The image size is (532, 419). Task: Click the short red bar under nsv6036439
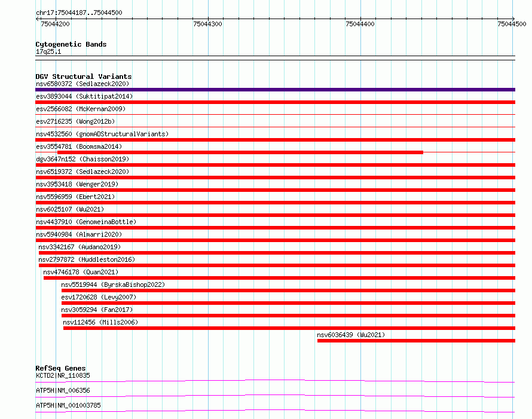coord(416,341)
